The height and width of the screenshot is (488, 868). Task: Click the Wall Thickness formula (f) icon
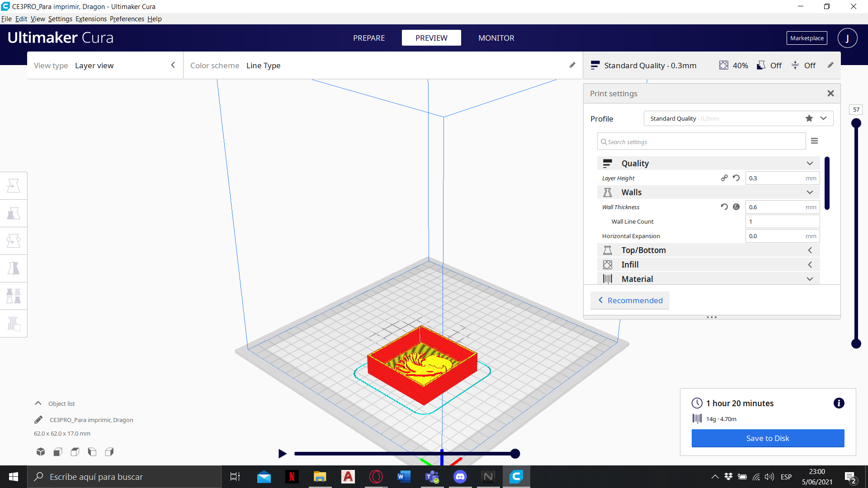[x=736, y=207]
